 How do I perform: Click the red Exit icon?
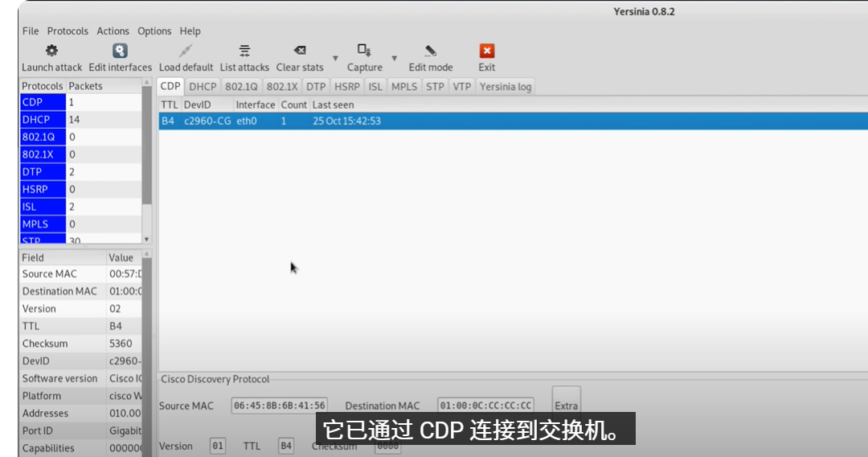tap(486, 51)
